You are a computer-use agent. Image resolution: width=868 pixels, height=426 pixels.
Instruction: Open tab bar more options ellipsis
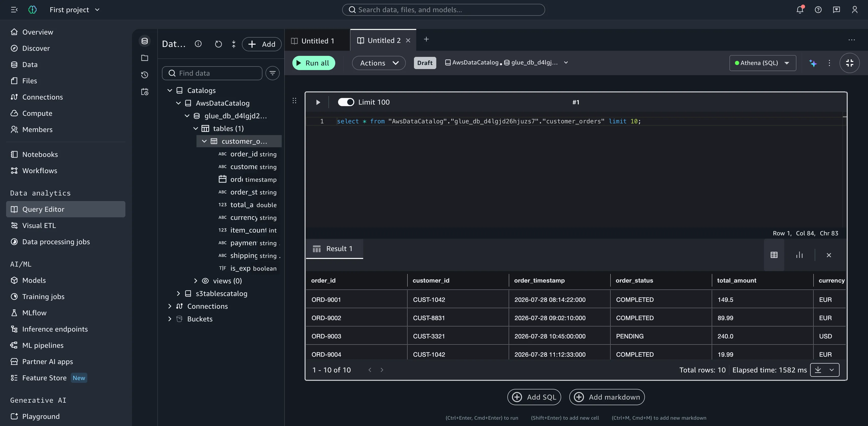coord(852,40)
